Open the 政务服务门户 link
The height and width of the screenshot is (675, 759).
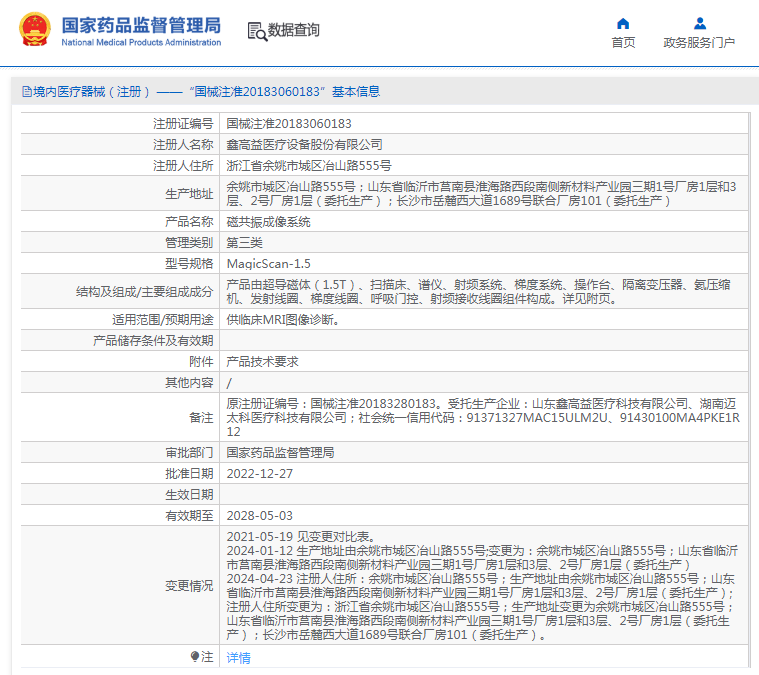tap(699, 43)
